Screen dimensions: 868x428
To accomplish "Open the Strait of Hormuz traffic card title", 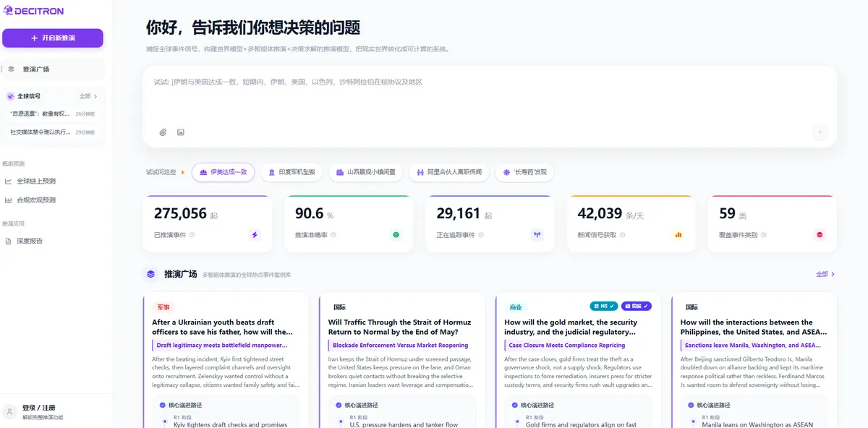I will pyautogui.click(x=400, y=327).
